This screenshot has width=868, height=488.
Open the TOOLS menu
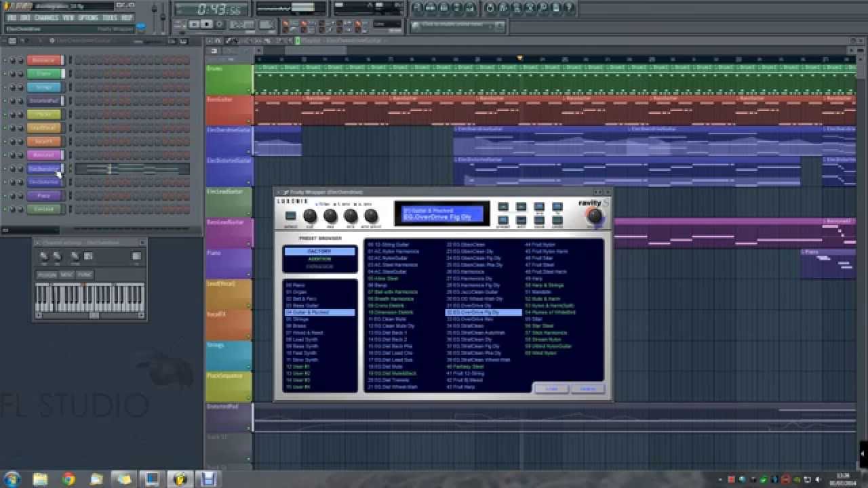(x=110, y=18)
